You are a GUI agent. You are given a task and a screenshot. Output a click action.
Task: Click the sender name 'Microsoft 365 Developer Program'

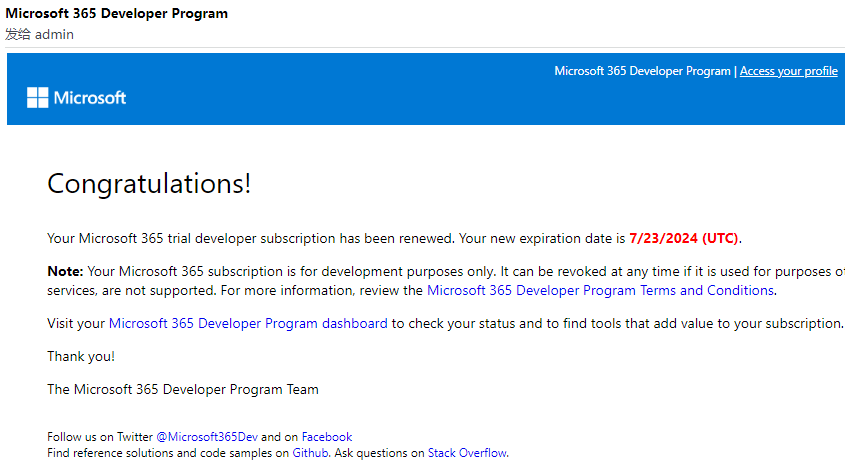point(116,13)
